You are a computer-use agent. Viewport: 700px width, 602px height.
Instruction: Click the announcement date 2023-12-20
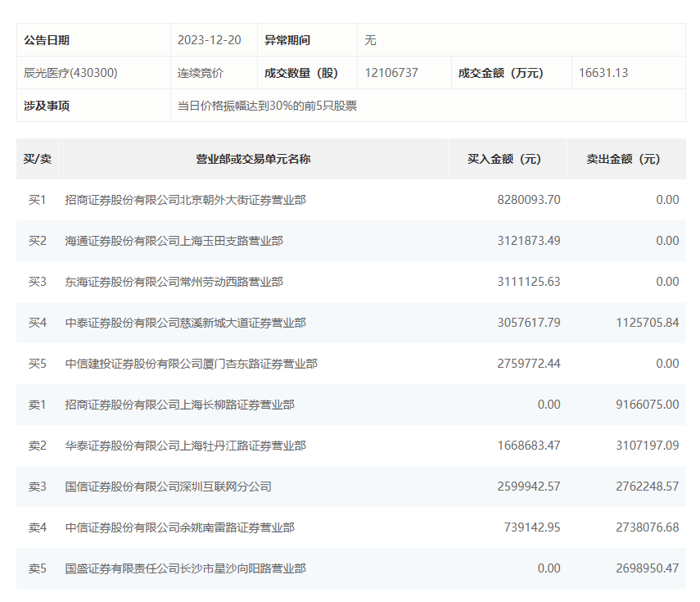point(209,40)
